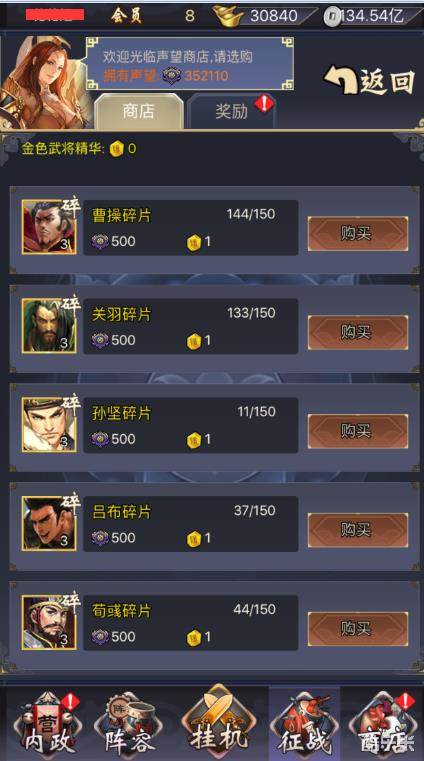424x761 pixels.
Task: Click the 返回 back arrow
Action: coord(369,80)
